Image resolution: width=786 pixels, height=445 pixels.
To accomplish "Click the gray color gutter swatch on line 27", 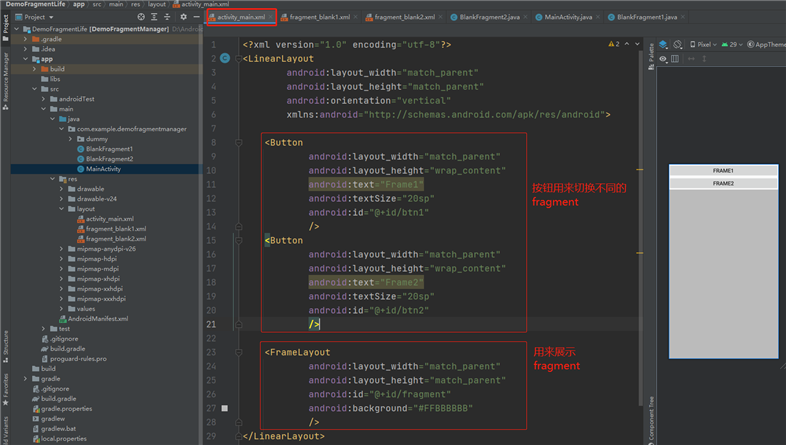I will (x=225, y=408).
